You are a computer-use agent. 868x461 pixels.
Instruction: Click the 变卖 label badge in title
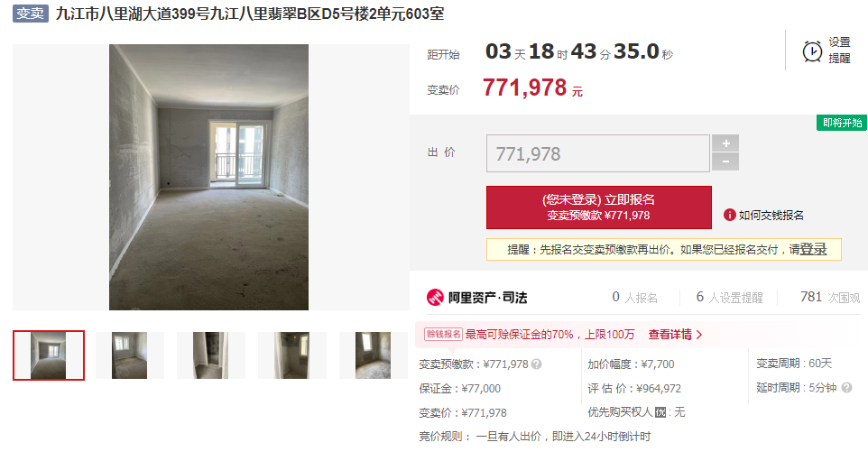31,14
